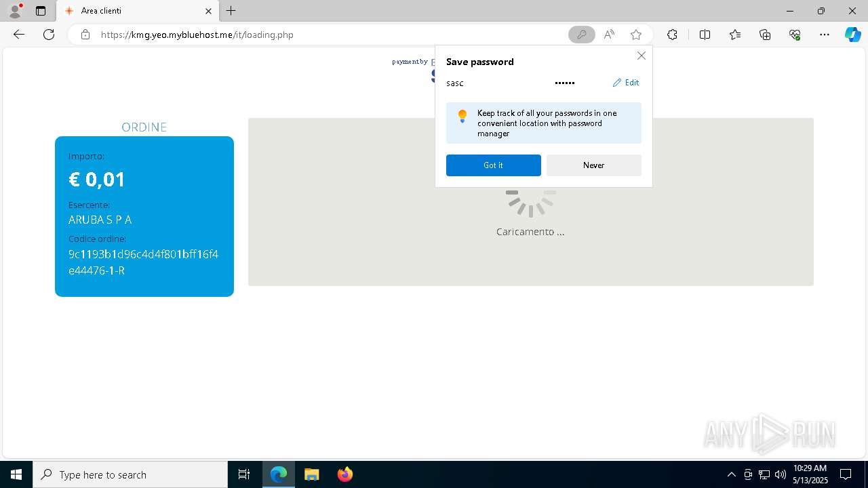Open the Windows Start menu

click(x=16, y=474)
